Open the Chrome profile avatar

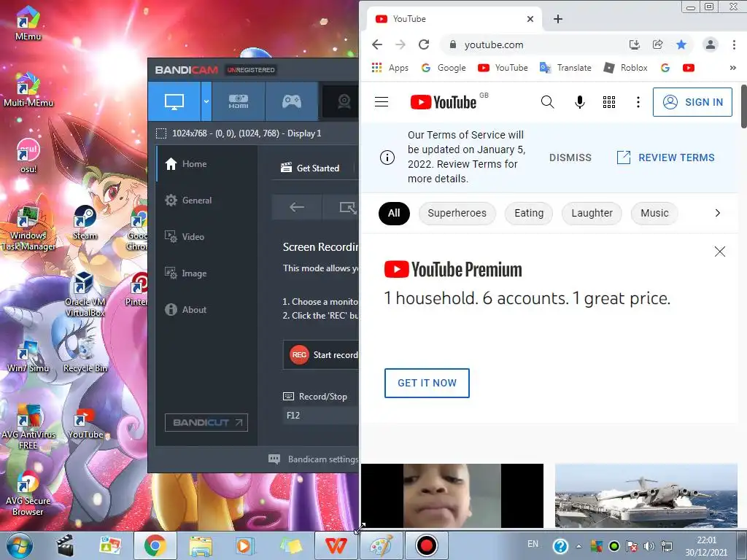coord(711,44)
